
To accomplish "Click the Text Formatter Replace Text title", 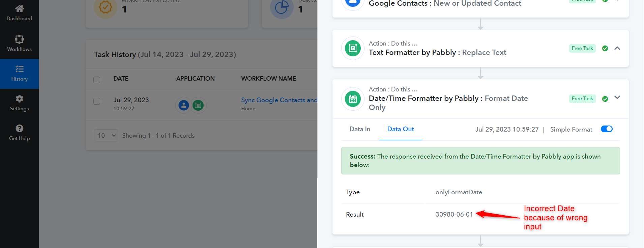I will (x=437, y=52).
